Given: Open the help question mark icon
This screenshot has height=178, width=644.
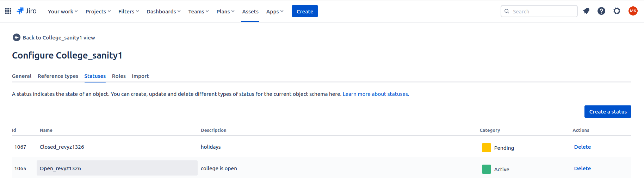Looking at the screenshot, I should tap(601, 11).
